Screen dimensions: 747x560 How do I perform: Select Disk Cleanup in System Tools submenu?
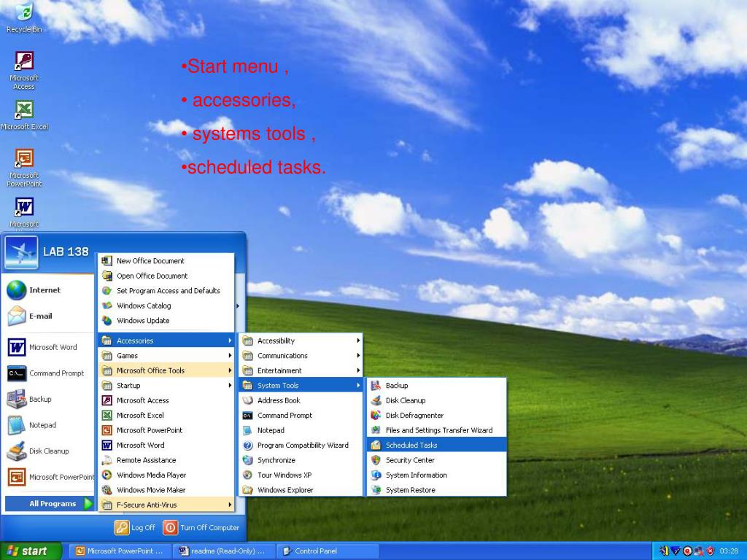[437, 400]
